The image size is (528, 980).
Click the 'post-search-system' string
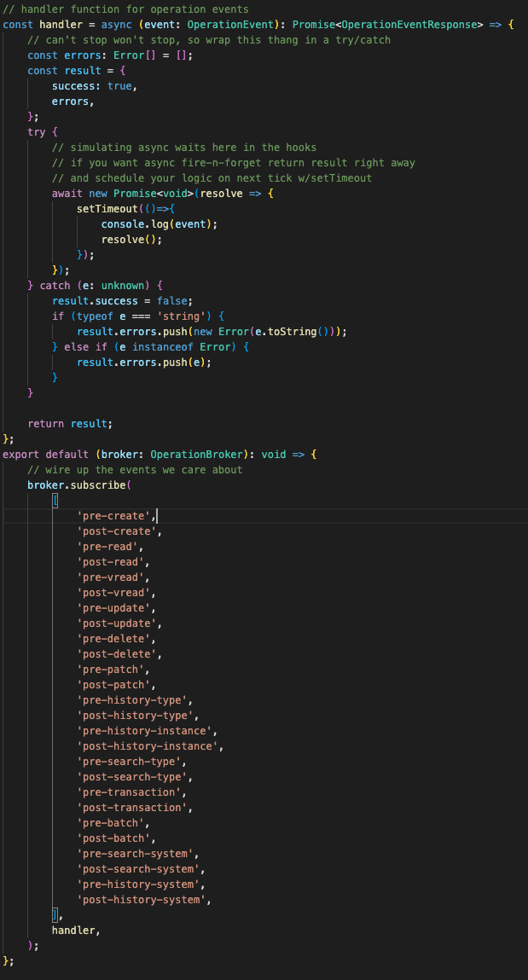(x=138, y=869)
